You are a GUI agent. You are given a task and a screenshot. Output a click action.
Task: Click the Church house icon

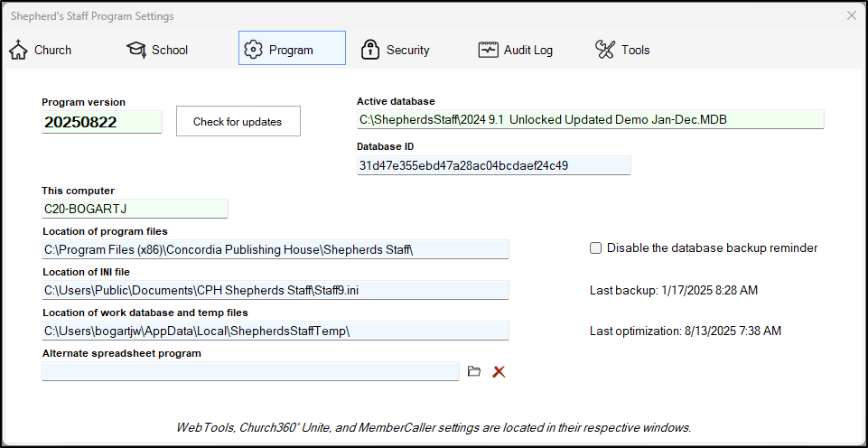[x=18, y=50]
